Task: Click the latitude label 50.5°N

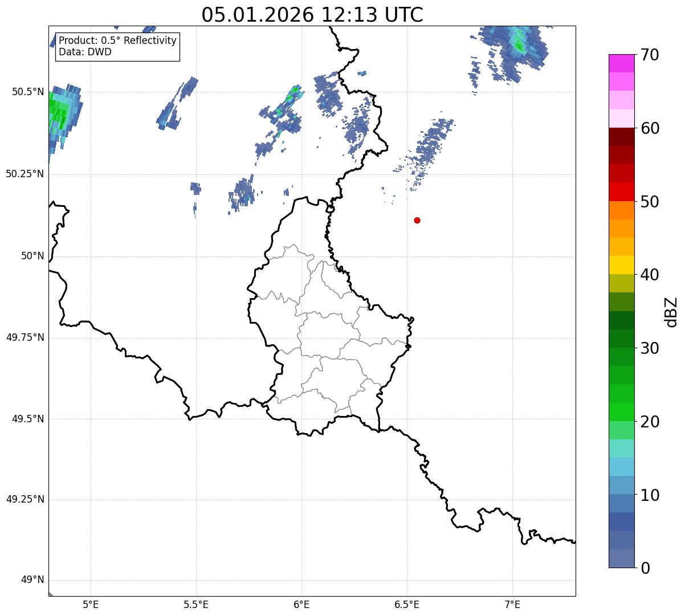Action: pyautogui.click(x=27, y=92)
